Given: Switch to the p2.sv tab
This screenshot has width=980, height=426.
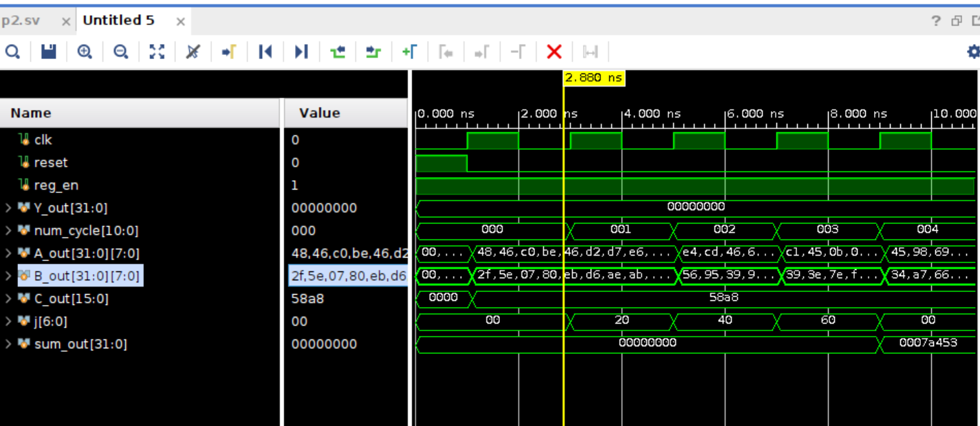Looking at the screenshot, I should [x=20, y=21].
